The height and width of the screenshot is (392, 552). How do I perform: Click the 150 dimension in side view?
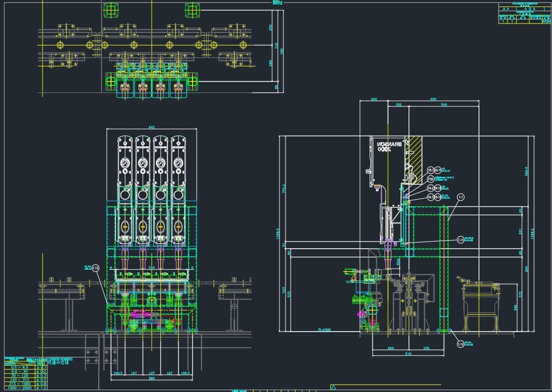[398, 104]
